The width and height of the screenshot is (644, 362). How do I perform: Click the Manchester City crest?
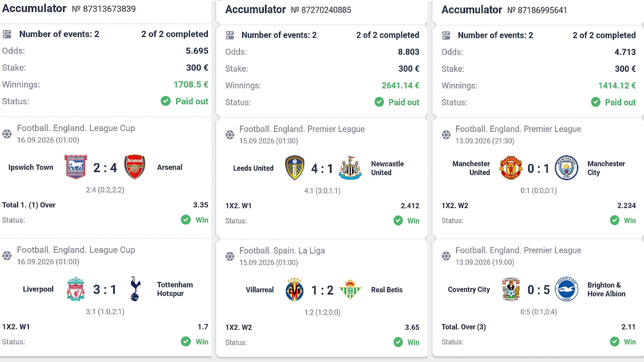click(566, 168)
